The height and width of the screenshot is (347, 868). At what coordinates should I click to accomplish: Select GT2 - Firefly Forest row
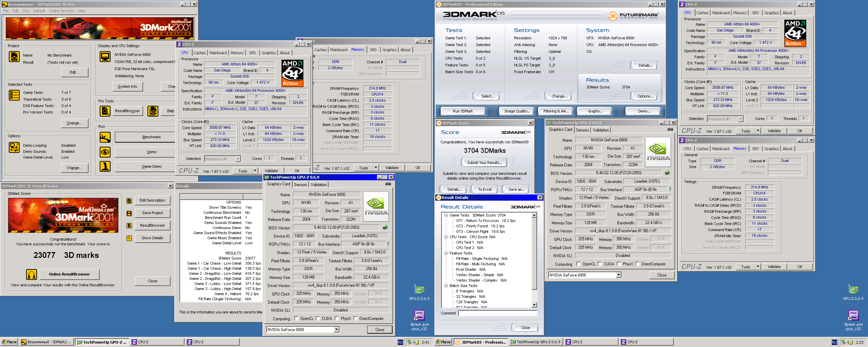(x=480, y=226)
